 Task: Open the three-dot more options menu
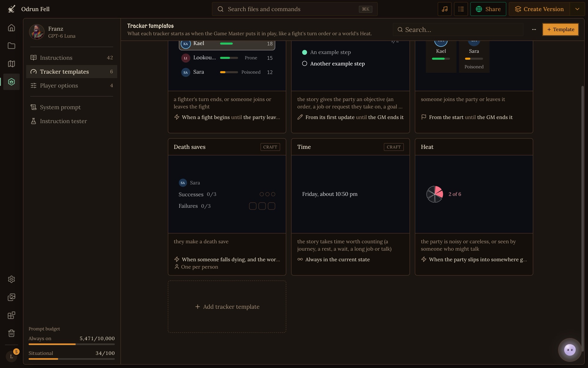click(534, 29)
